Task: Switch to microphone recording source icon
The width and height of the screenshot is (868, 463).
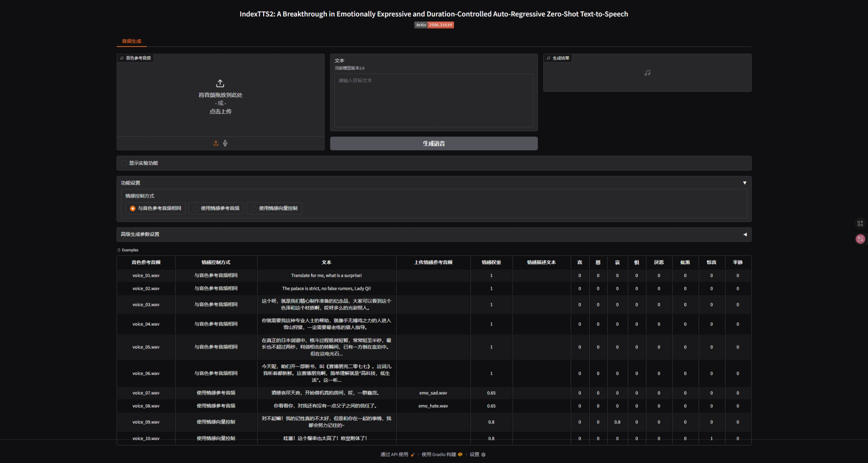Action: pos(225,143)
